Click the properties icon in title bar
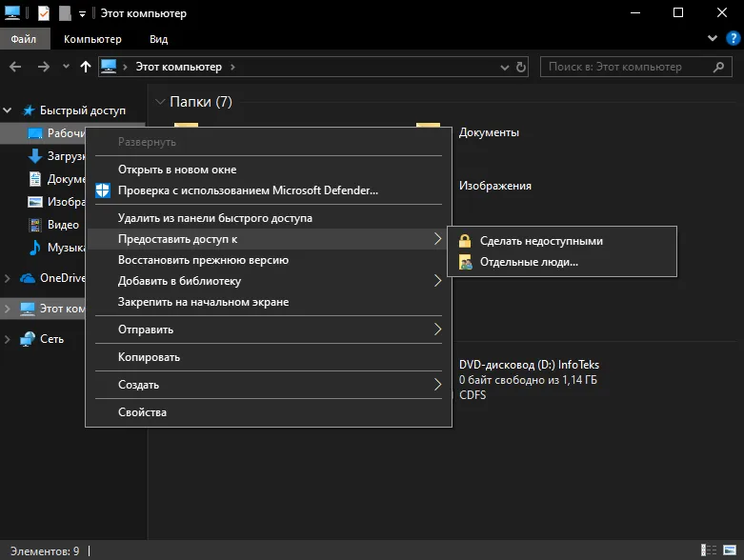 pyautogui.click(x=43, y=13)
